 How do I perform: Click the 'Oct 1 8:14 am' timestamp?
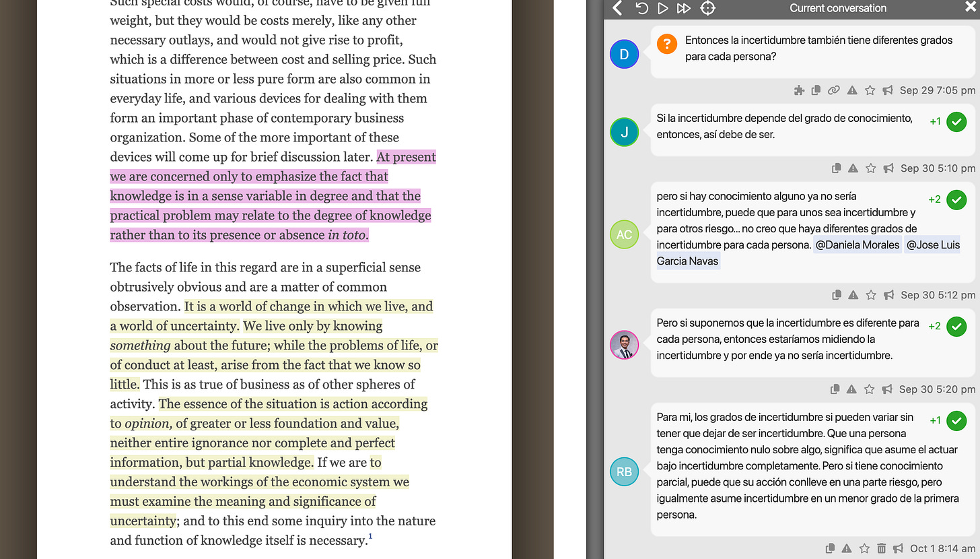coord(943,549)
